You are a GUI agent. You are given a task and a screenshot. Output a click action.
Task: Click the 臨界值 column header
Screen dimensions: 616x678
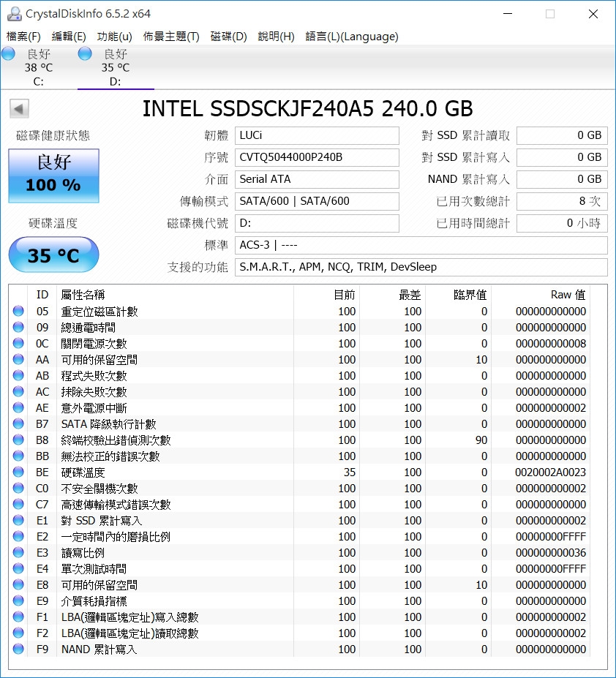(x=458, y=295)
